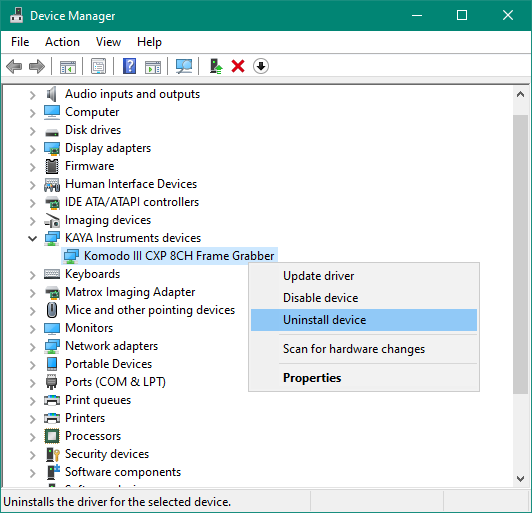Open the View menu
Image resolution: width=532 pixels, height=513 pixels.
coord(108,42)
